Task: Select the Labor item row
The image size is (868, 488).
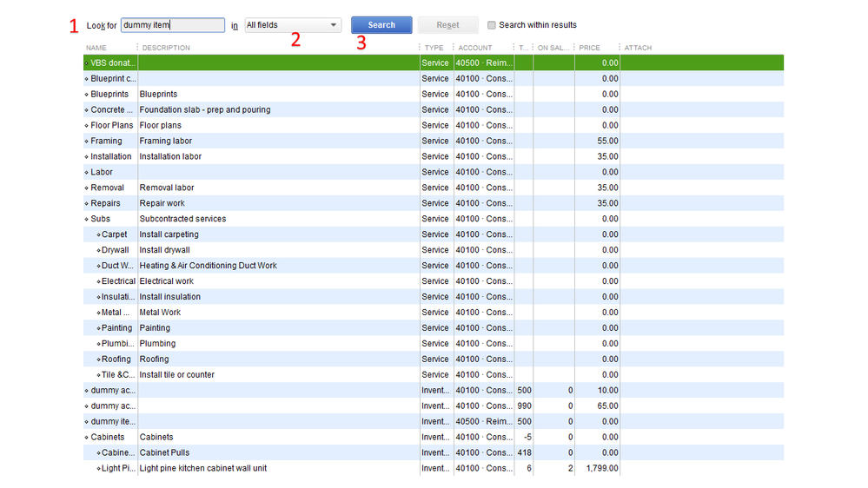Action: click(x=434, y=172)
